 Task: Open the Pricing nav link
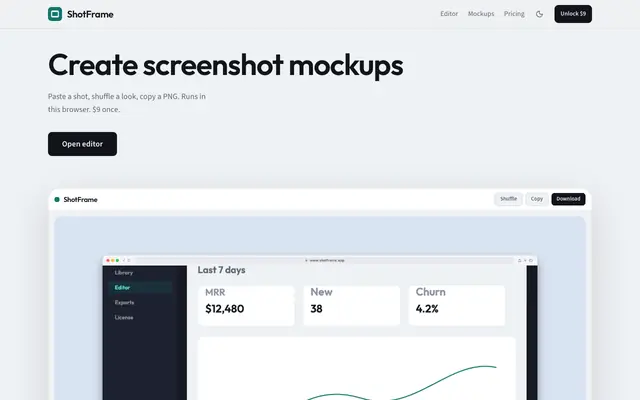(514, 14)
